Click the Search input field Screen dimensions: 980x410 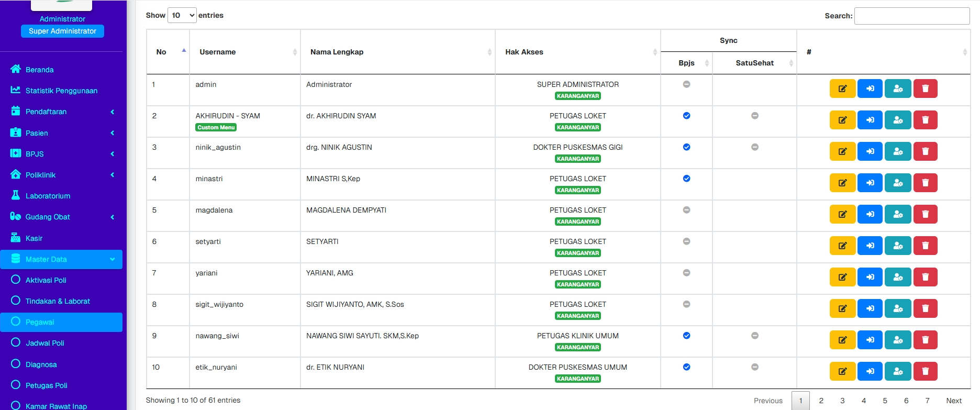pyautogui.click(x=911, y=16)
